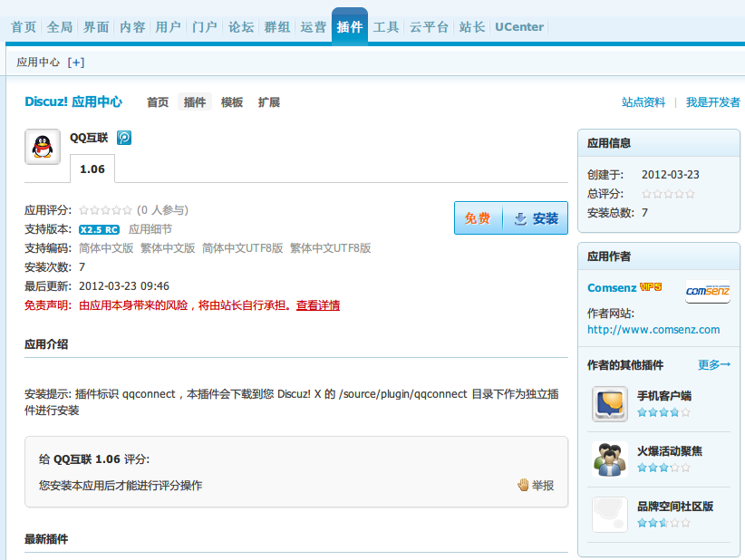
Task: Open the 论坛 admin menu
Action: [241, 27]
